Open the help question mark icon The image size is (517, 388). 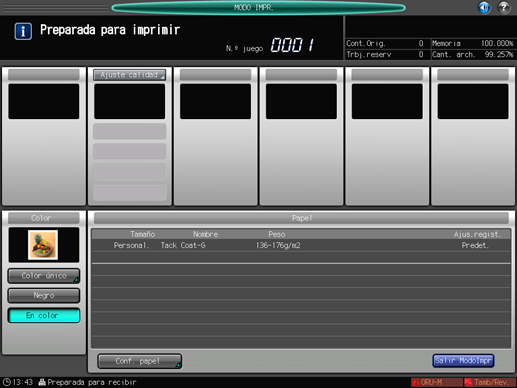(x=504, y=7)
